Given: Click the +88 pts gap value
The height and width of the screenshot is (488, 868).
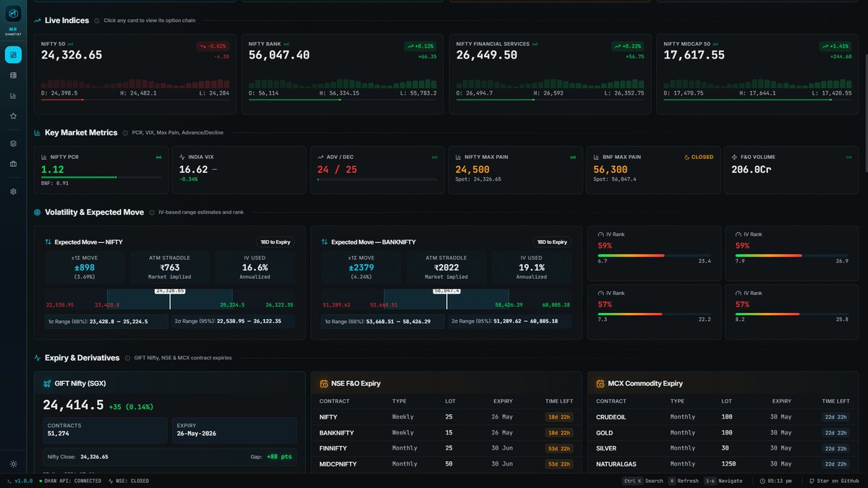Looking at the screenshot, I should (278, 457).
